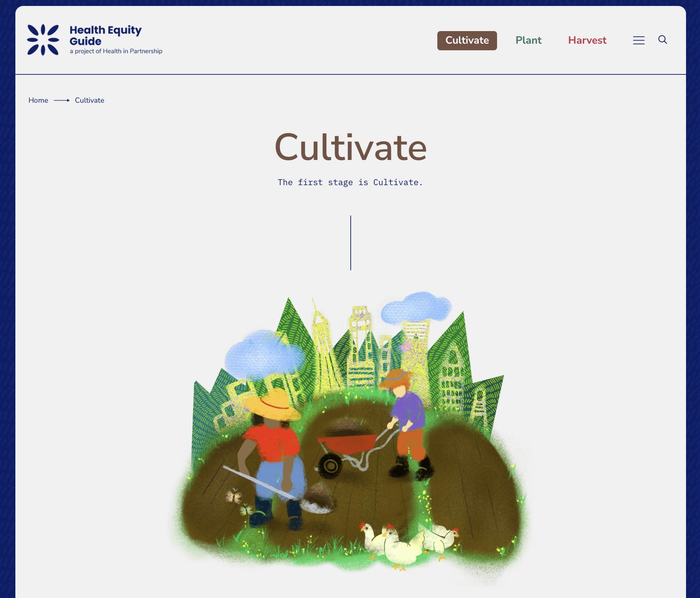Select the Cultivate nav tab
The width and height of the screenshot is (700, 598).
(x=467, y=41)
